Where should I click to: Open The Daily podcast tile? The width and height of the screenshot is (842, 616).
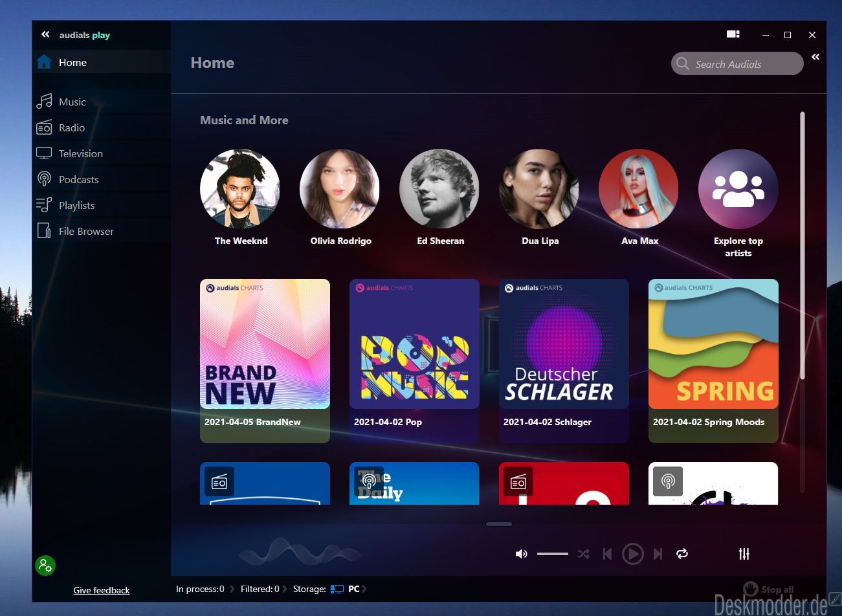[414, 483]
